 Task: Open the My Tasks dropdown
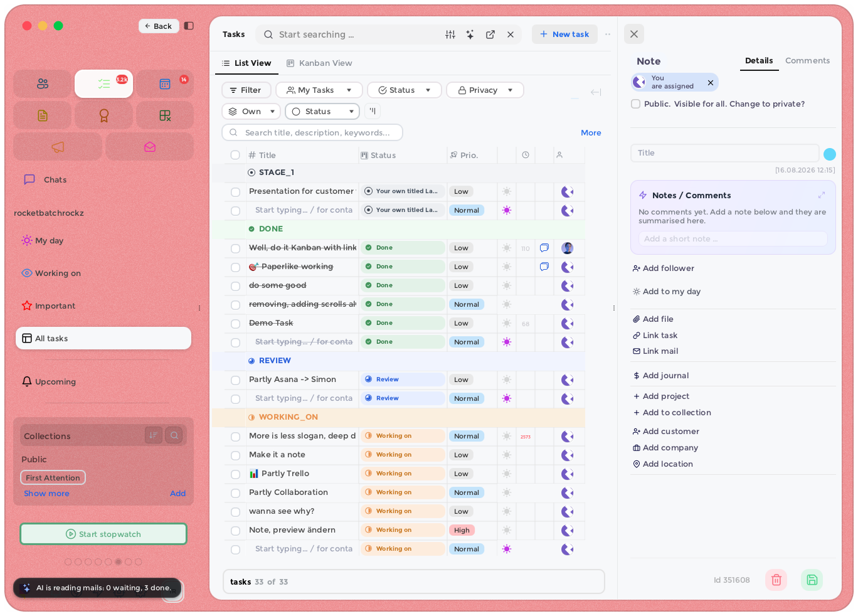[319, 90]
